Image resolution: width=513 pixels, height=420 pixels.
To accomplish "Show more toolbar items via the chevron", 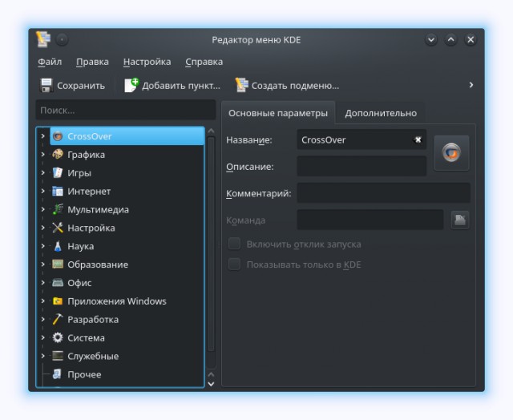I will 471,85.
